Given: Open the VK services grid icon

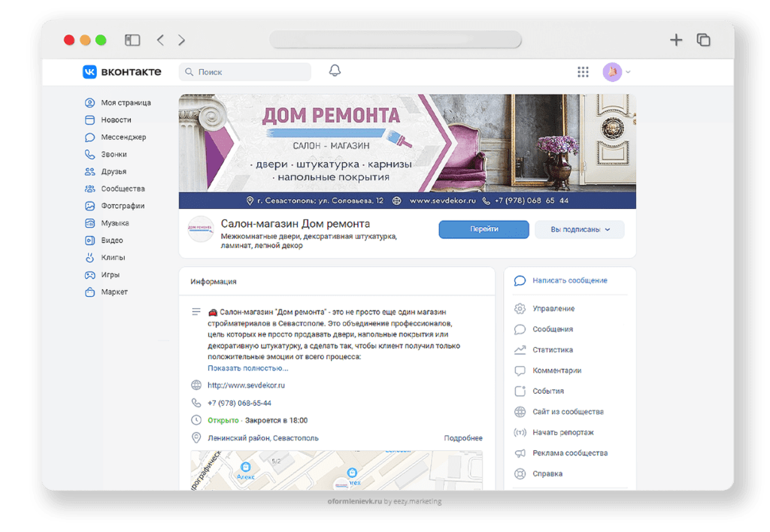Looking at the screenshot, I should click(583, 72).
